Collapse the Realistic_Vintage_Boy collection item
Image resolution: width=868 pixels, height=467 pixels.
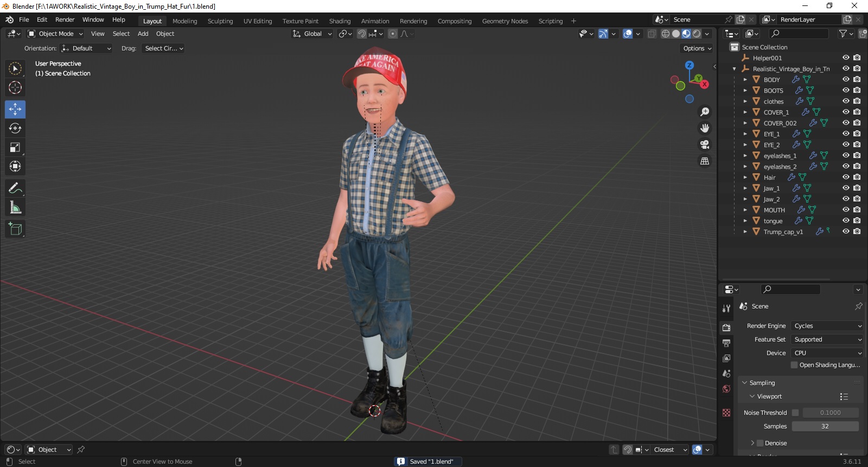735,69
